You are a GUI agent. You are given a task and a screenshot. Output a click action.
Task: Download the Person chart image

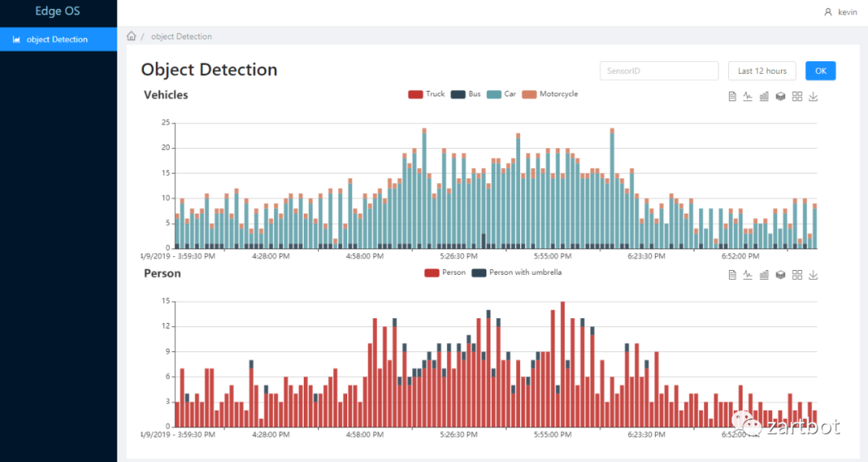(813, 275)
